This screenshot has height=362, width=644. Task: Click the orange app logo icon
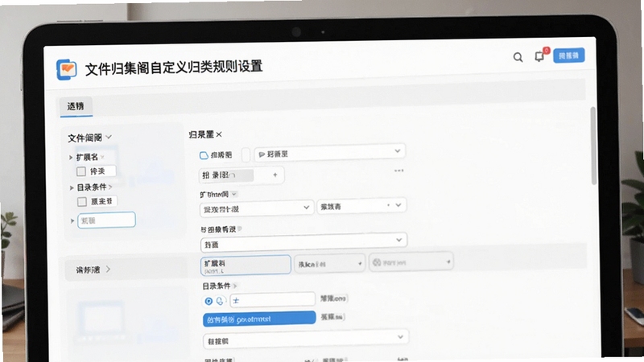[x=67, y=69]
